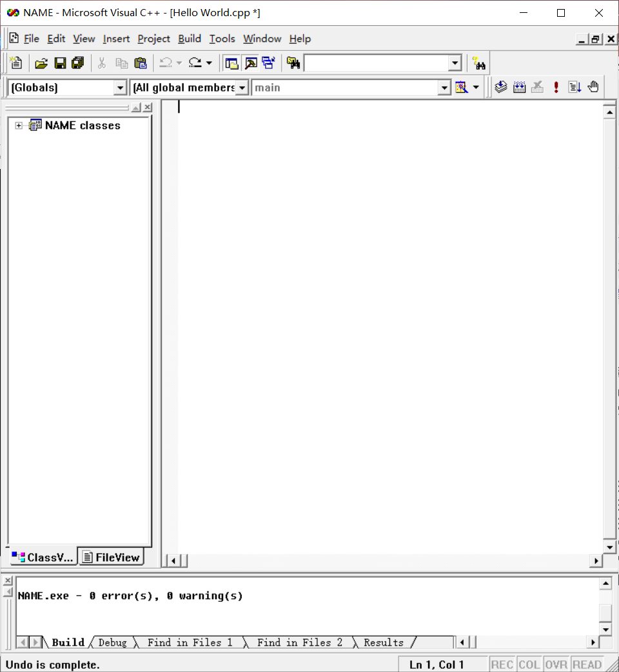
Task: Click the Ln 1, Col 1 status indicator
Action: coord(437,665)
